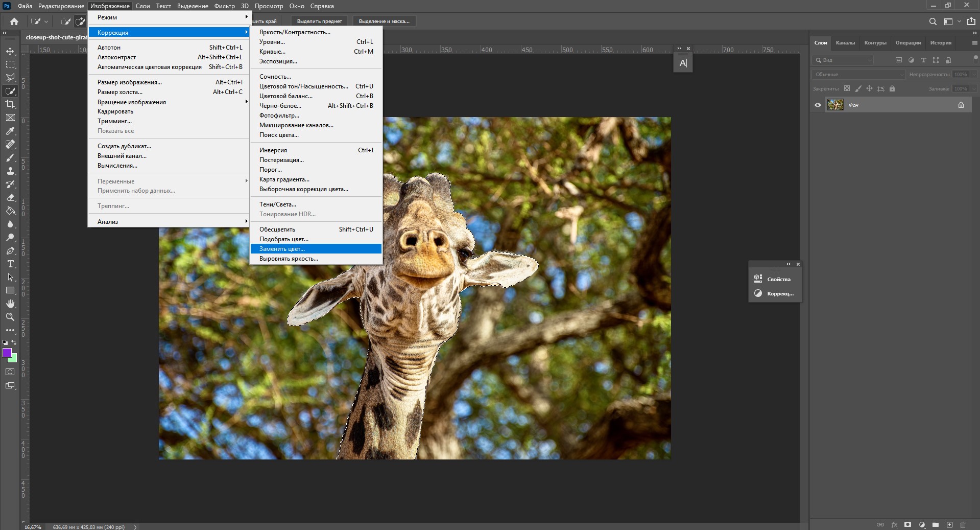Click the Выделение и маска… button
This screenshot has width=980, height=530.
click(384, 21)
